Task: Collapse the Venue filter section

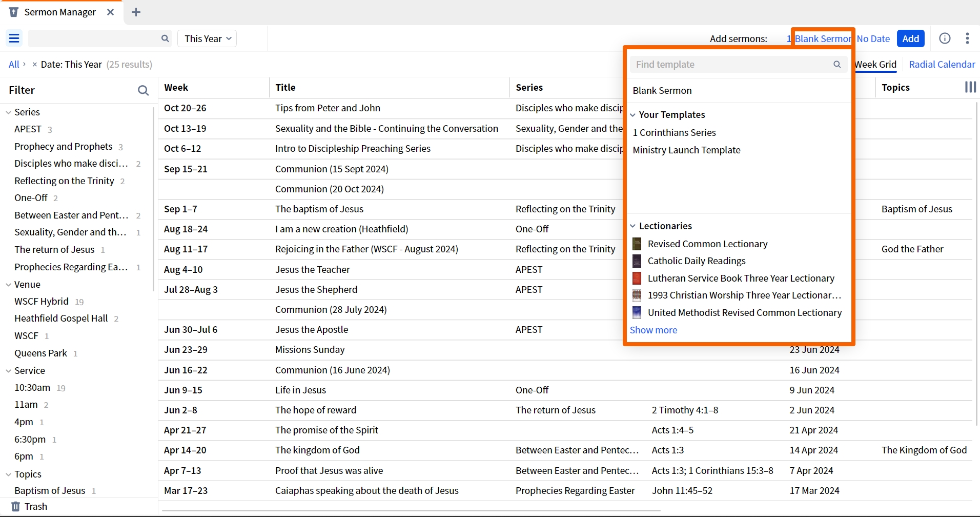Action: tap(8, 285)
